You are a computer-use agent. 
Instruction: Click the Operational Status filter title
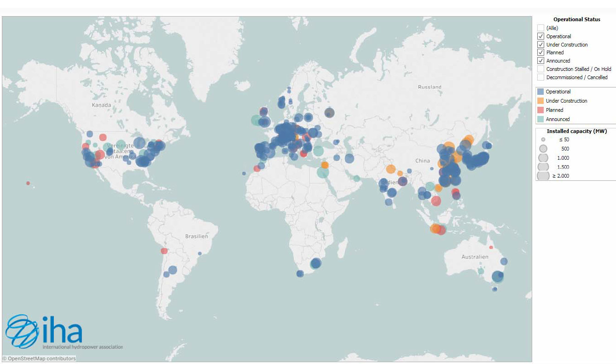(576, 20)
